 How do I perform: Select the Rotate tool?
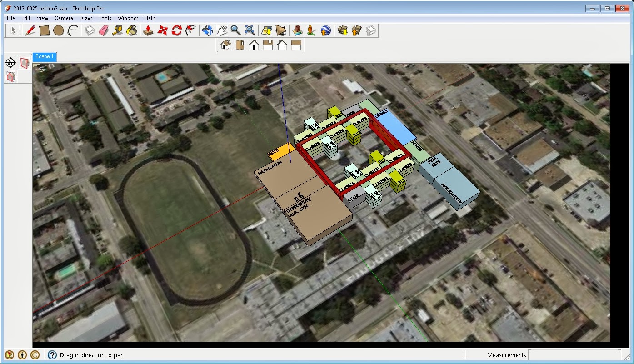click(176, 30)
